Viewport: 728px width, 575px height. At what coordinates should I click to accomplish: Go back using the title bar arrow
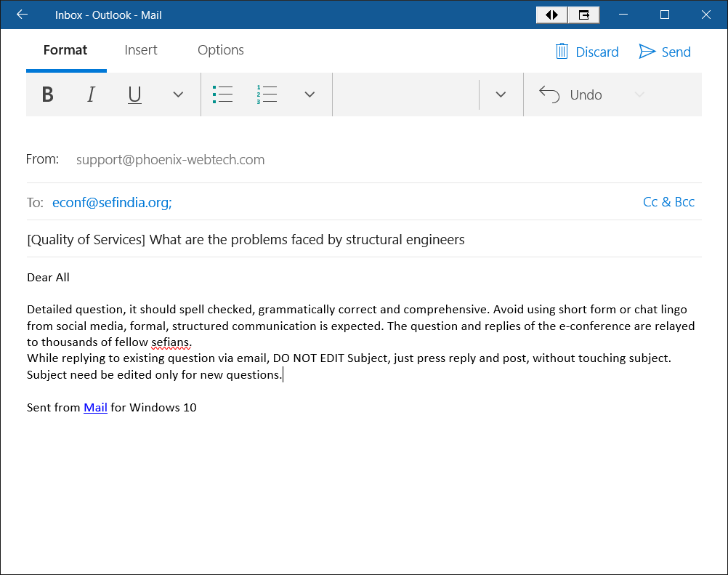22,15
